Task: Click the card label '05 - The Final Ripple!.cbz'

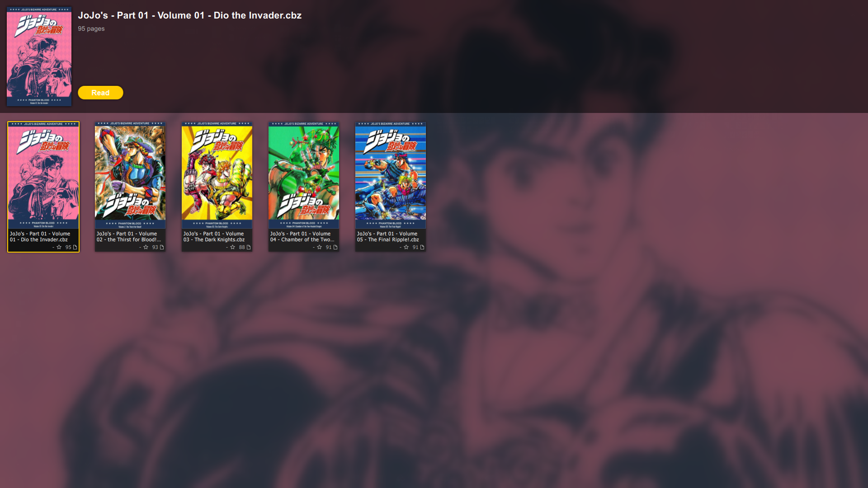Action: (388, 239)
